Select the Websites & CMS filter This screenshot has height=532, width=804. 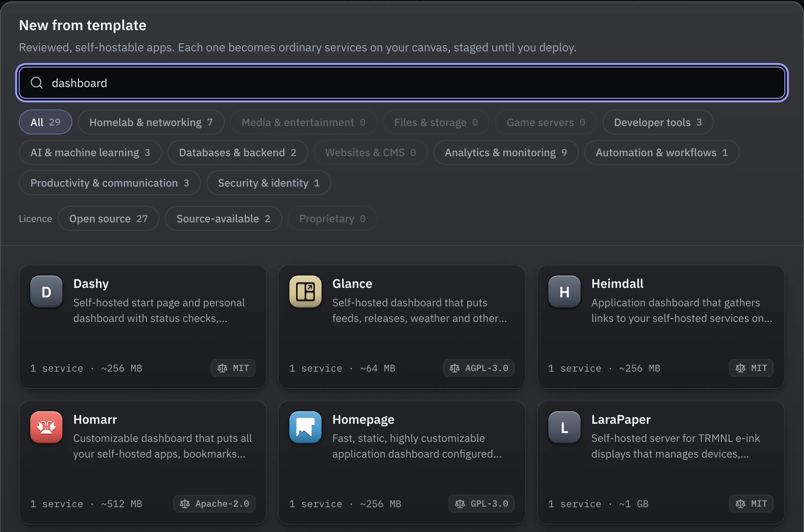pos(370,152)
